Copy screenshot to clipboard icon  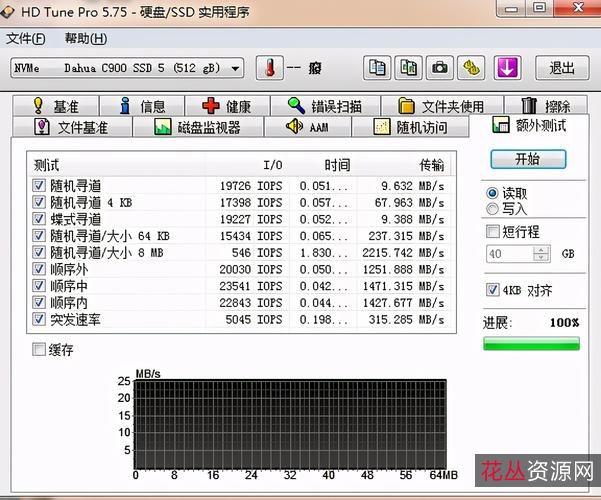409,68
